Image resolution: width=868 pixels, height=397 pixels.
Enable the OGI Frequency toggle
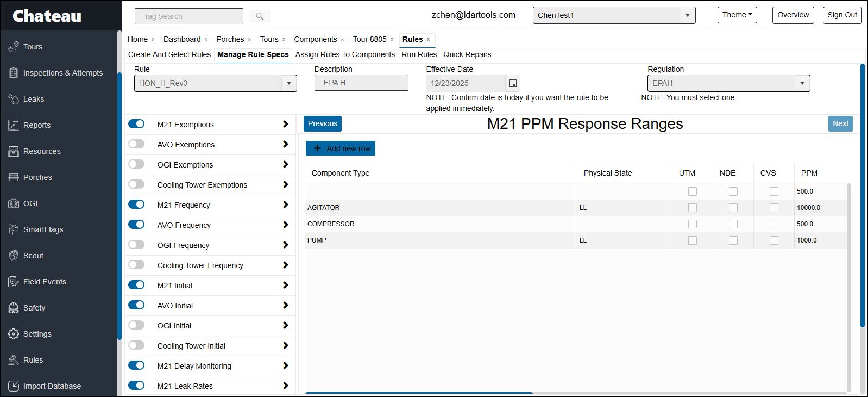pyautogui.click(x=136, y=245)
